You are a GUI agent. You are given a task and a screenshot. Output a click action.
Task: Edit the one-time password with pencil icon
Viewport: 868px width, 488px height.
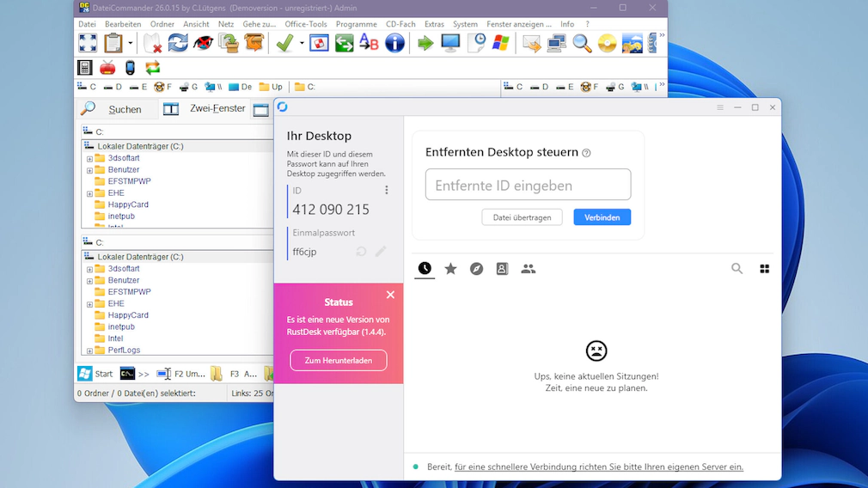coord(381,252)
